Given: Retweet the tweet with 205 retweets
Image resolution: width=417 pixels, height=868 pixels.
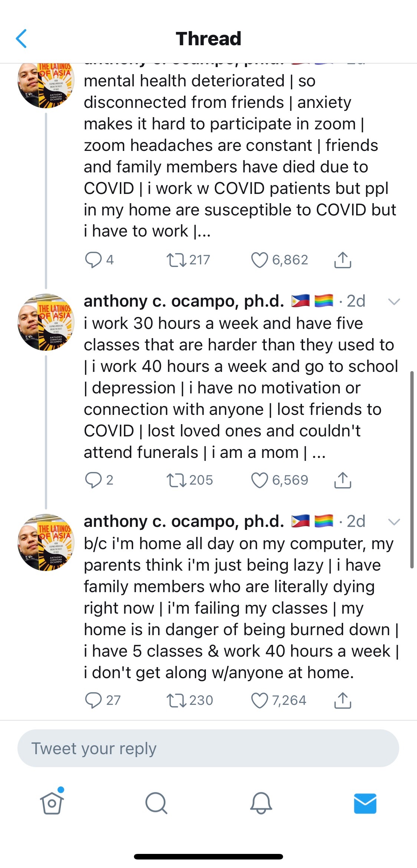Looking at the screenshot, I should click(x=177, y=480).
